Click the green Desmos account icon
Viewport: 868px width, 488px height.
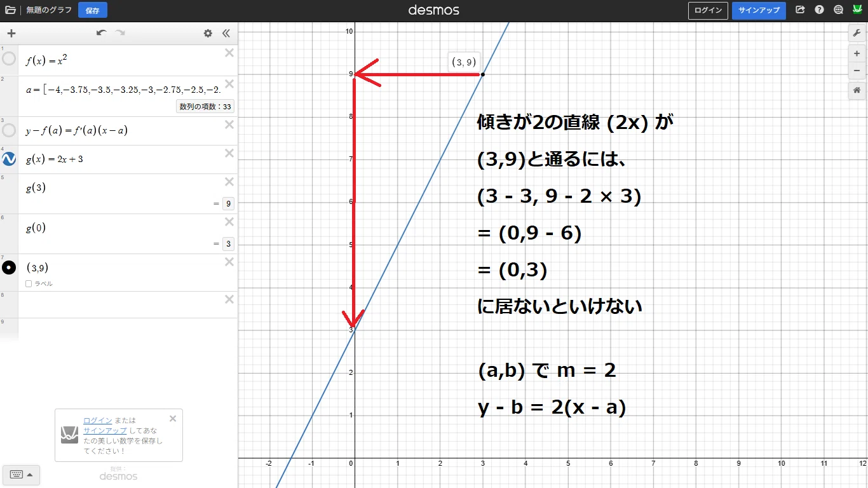857,10
